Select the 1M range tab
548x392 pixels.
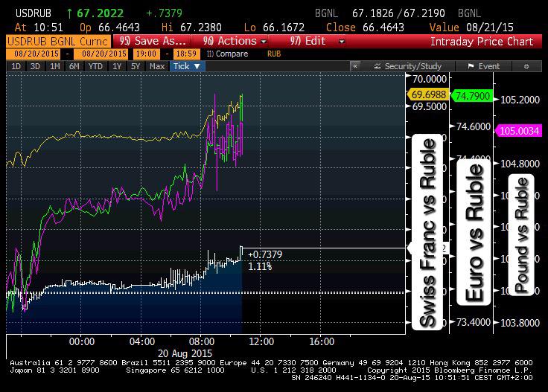point(55,66)
